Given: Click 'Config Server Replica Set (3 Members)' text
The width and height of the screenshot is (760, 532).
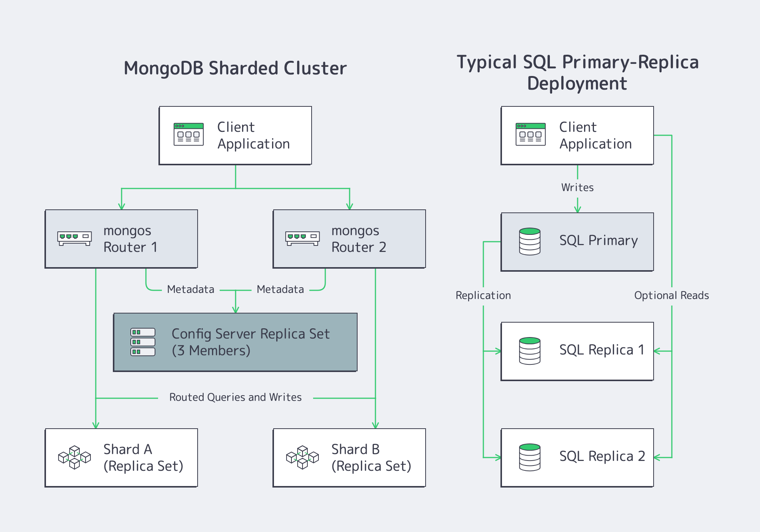Looking at the screenshot, I should (250, 342).
